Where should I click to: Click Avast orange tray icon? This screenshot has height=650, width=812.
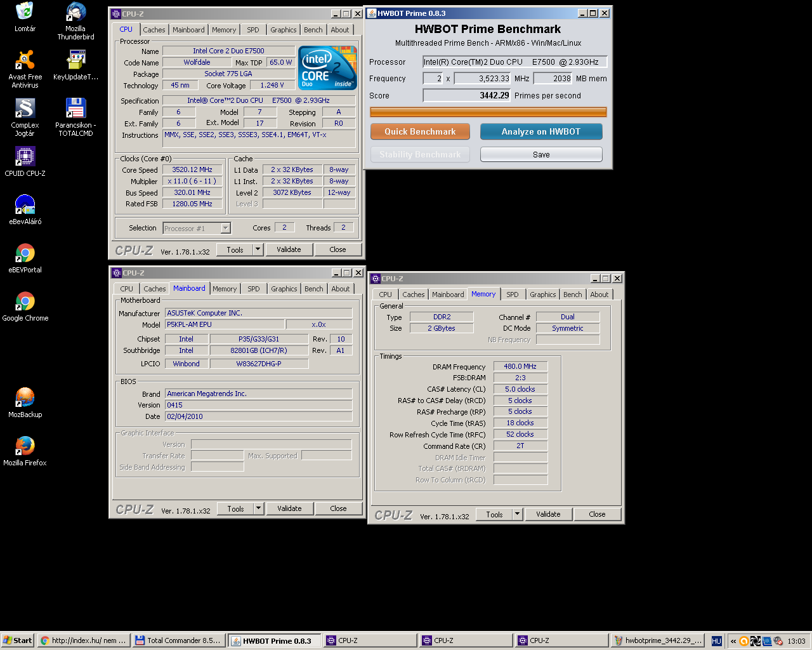[744, 641]
